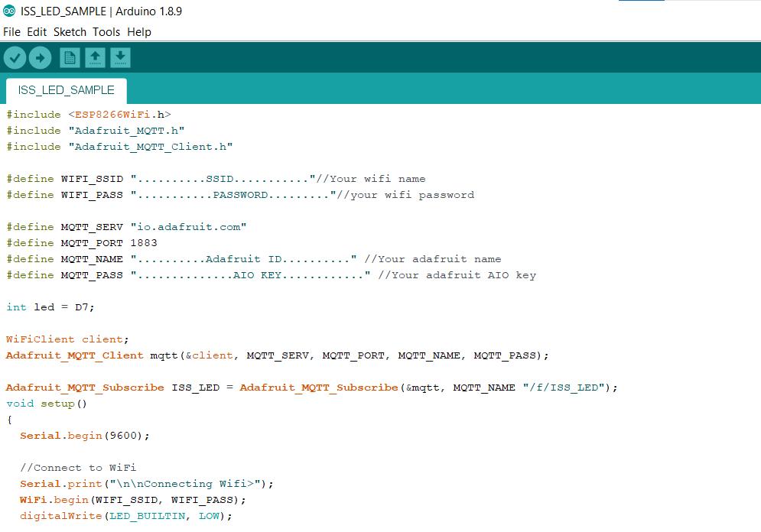The image size is (761, 532).
Task: Click the MQTT_PASS AIO KEY string
Action: (250, 274)
